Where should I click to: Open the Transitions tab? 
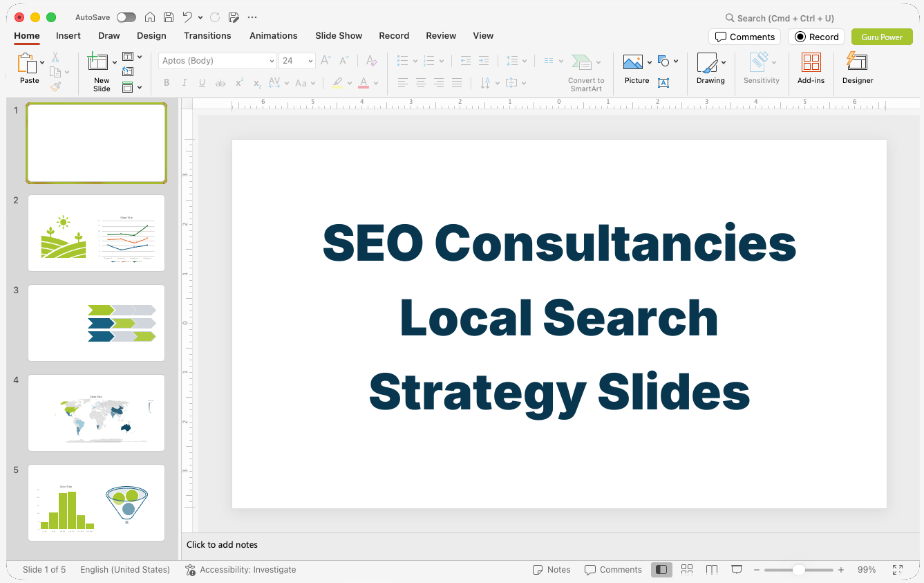207,36
